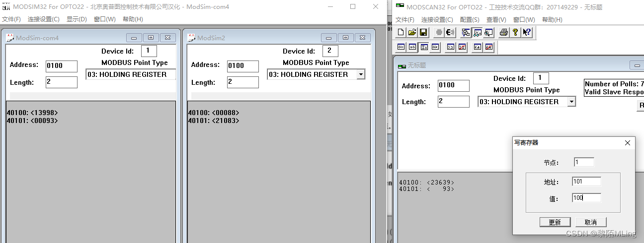Select register 40101: < 93> in MODSCAN32
644x243 pixels.
click(427, 189)
